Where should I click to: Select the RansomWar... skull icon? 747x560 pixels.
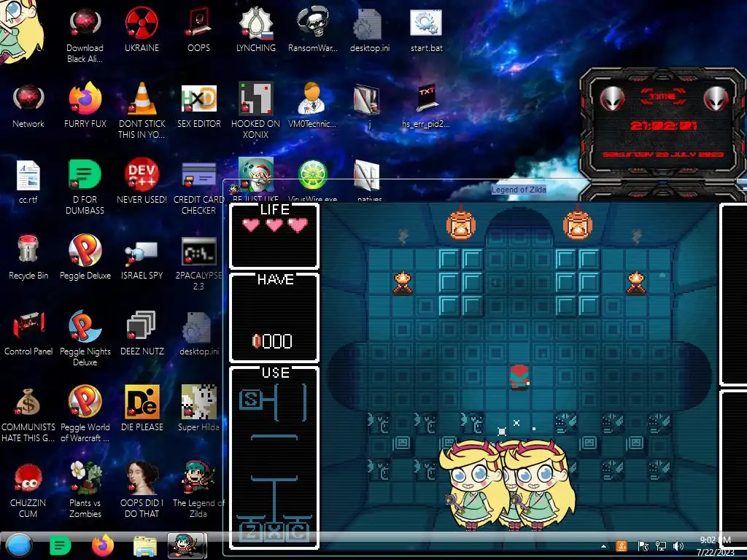312,31
